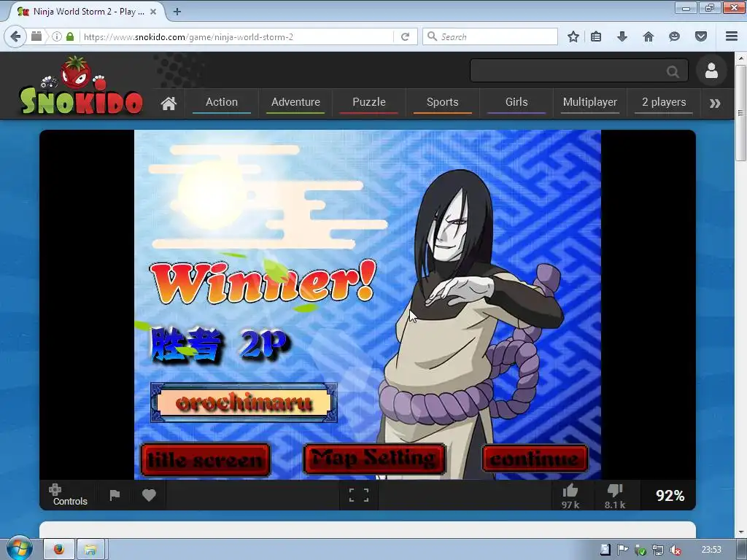Focus the browser address bar
Screen dimensions: 747x560
(236, 36)
